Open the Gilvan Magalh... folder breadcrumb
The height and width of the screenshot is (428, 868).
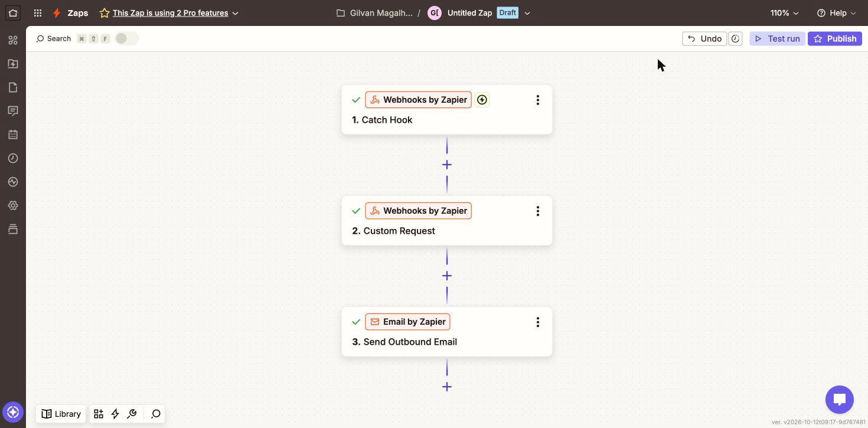click(374, 13)
